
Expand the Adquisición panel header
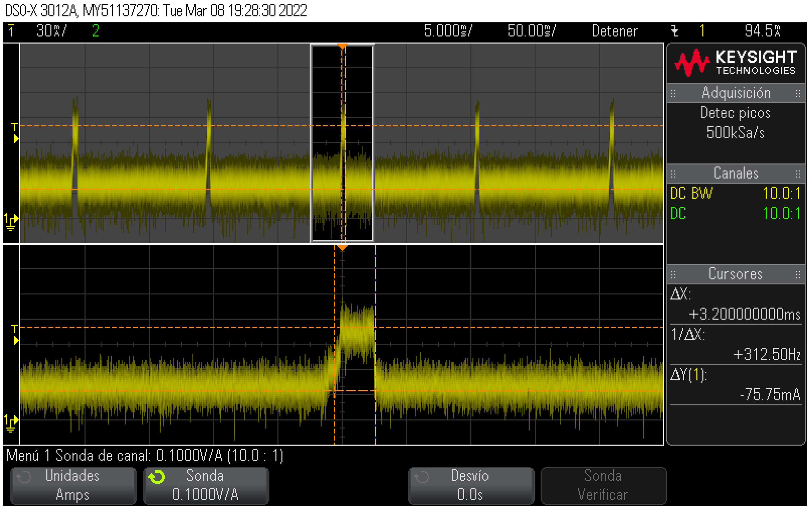point(736,93)
